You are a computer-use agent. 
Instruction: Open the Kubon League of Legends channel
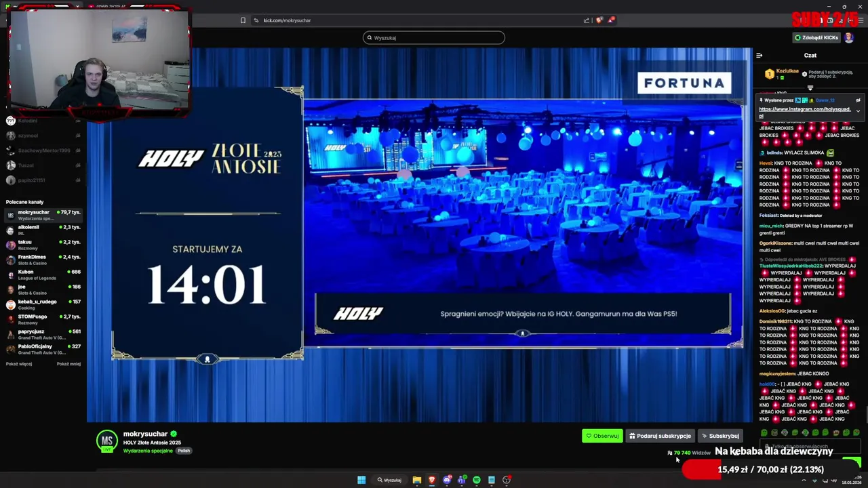click(x=43, y=274)
